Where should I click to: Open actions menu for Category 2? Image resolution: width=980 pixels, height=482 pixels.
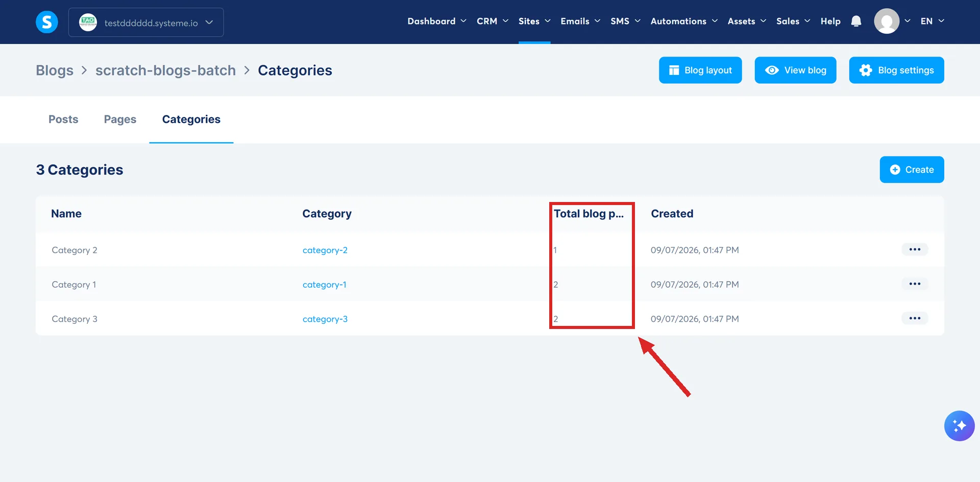pyautogui.click(x=915, y=249)
